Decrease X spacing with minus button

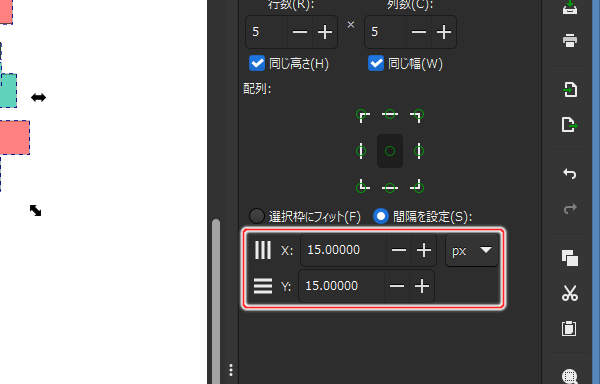tap(399, 251)
